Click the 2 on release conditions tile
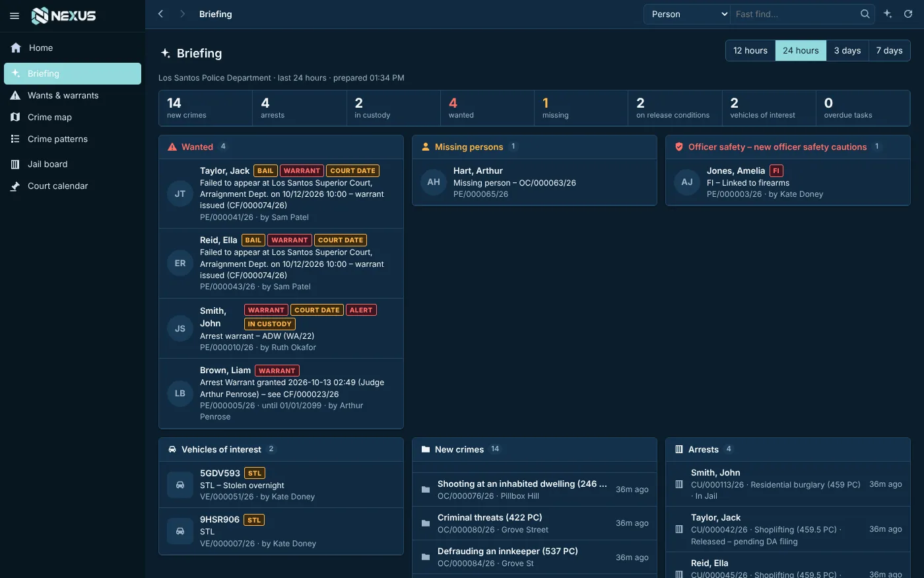 point(675,108)
